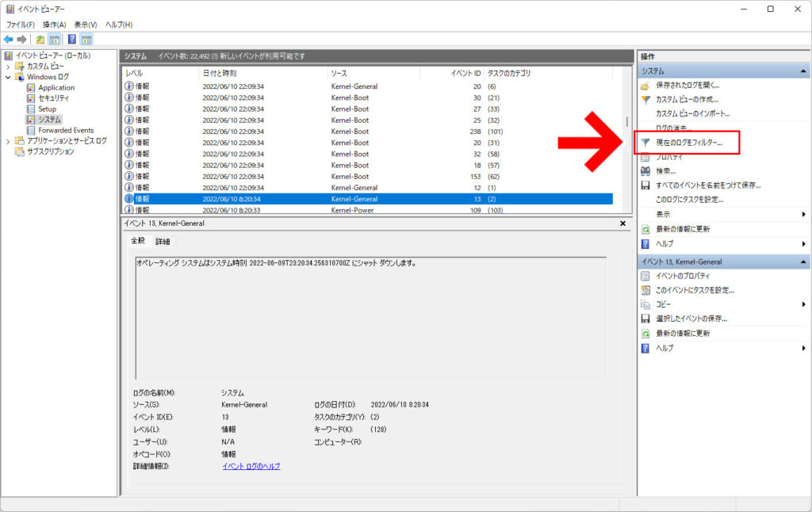Screen dimensions: 812x512
Task: Click the イベントのプロパティ icon
Action: (x=645, y=276)
